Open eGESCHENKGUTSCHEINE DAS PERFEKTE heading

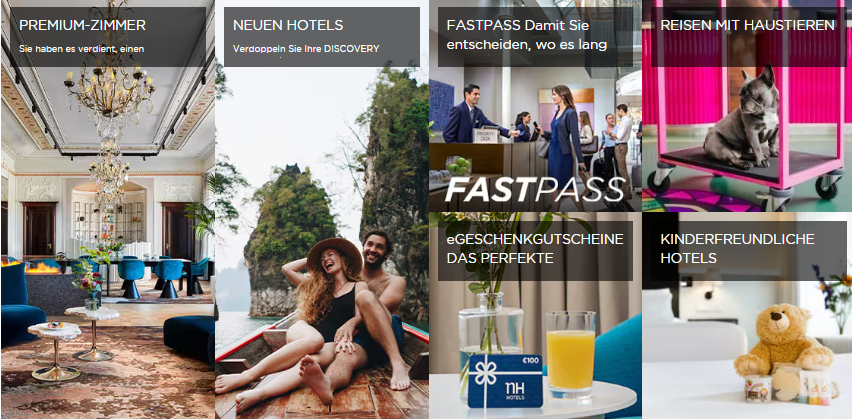535,248
